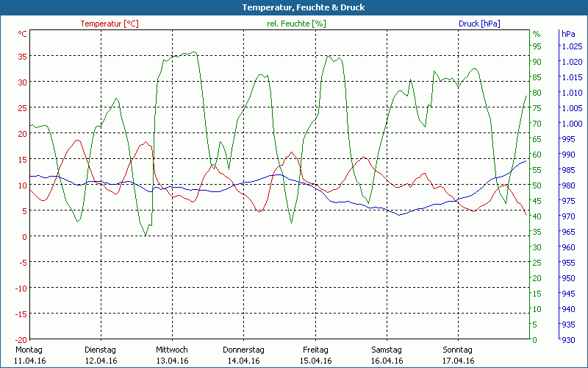Click the pressure axis value "1.000"
Viewport: 588px width, 368px height.
coord(572,124)
